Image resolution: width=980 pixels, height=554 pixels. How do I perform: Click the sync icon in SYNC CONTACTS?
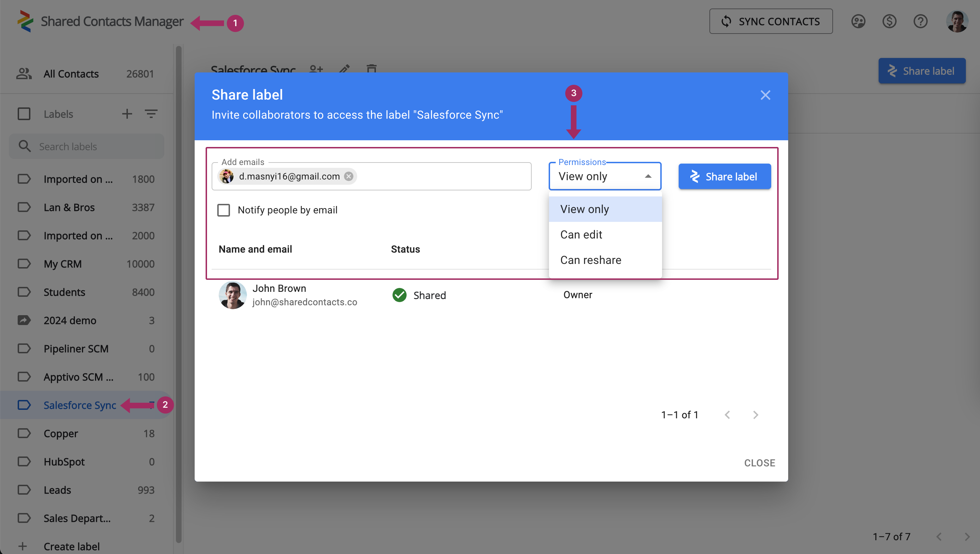(726, 21)
